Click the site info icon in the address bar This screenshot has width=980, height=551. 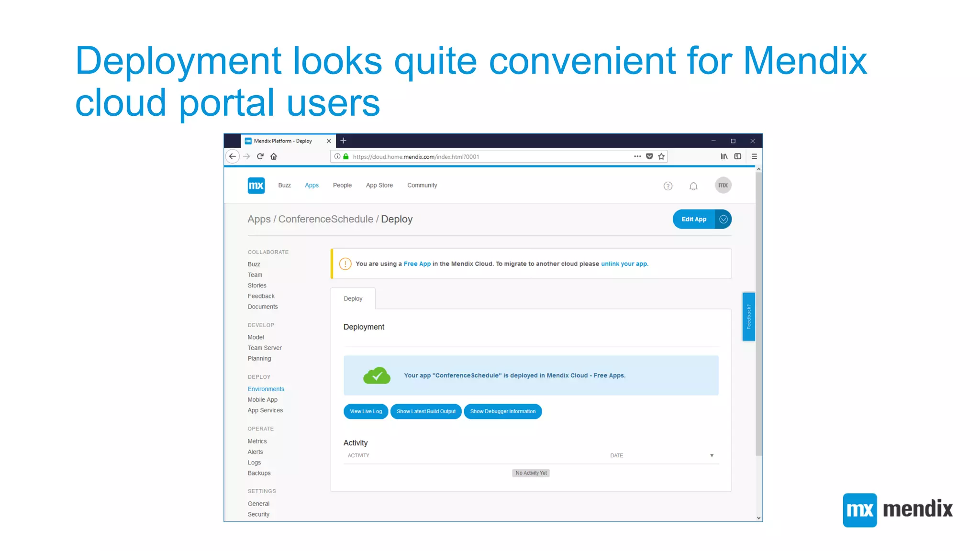pos(337,156)
